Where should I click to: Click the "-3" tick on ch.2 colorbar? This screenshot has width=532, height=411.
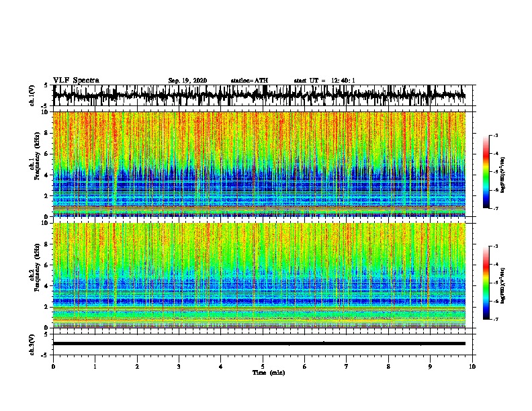[496, 246]
